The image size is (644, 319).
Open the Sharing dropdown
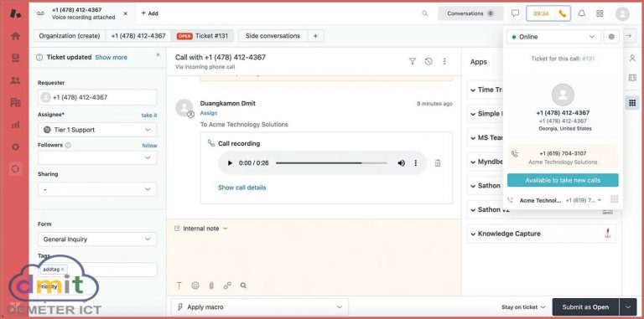[x=97, y=189]
